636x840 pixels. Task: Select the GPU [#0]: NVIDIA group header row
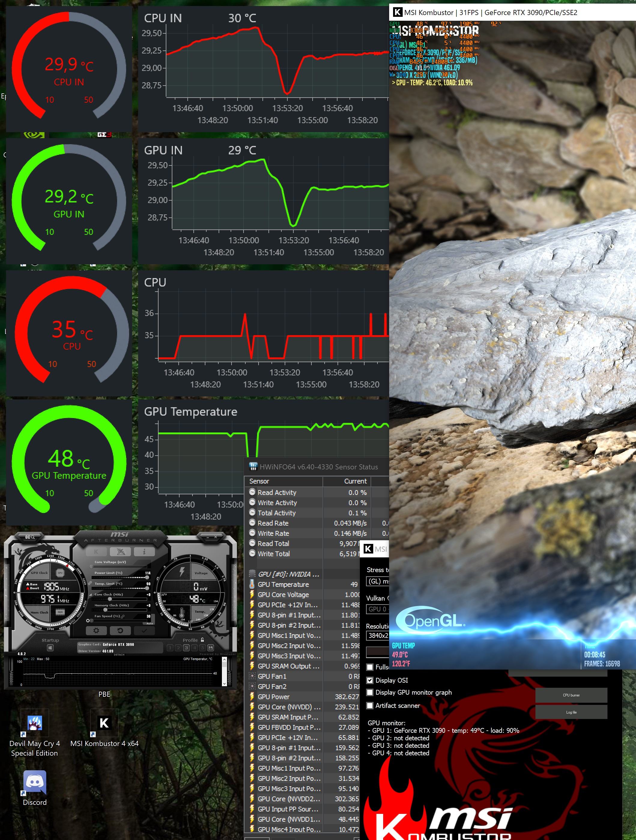303,574
